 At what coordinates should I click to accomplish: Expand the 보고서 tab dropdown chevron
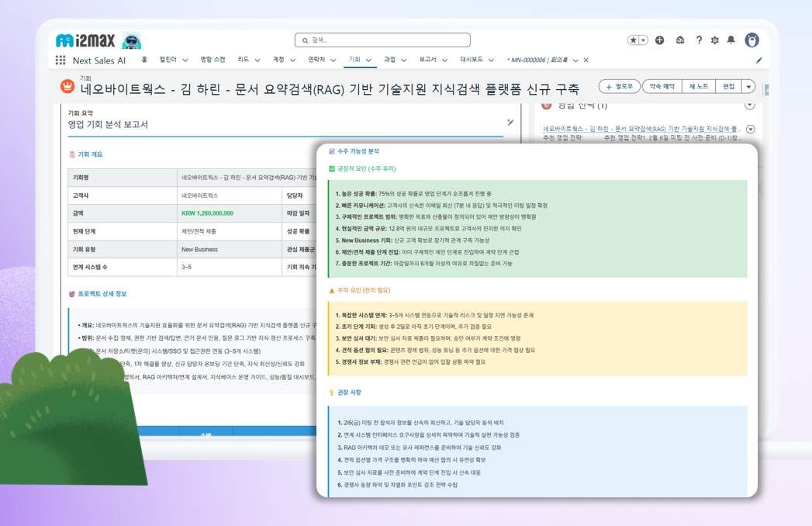click(x=445, y=60)
